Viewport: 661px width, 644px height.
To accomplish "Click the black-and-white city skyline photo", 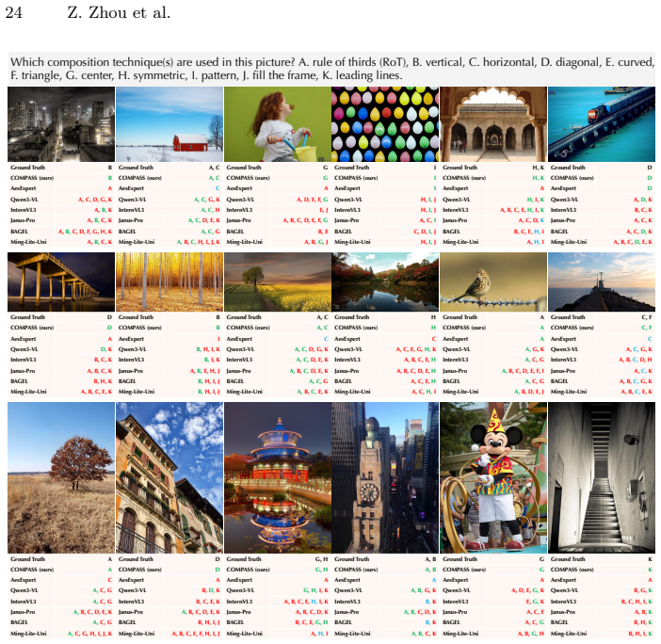I will (61, 124).
